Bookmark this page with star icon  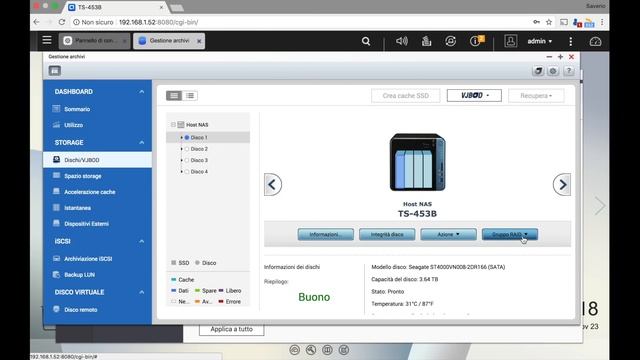pos(549,22)
